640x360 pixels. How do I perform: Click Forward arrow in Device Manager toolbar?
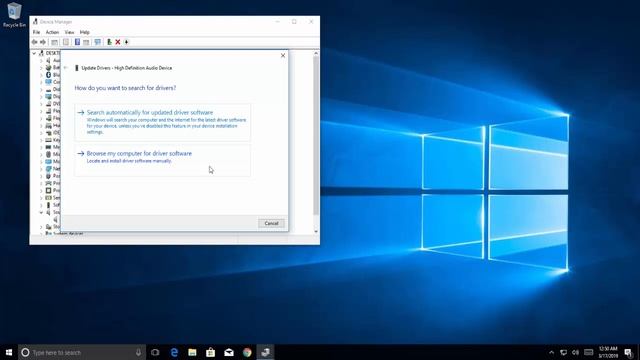43,42
